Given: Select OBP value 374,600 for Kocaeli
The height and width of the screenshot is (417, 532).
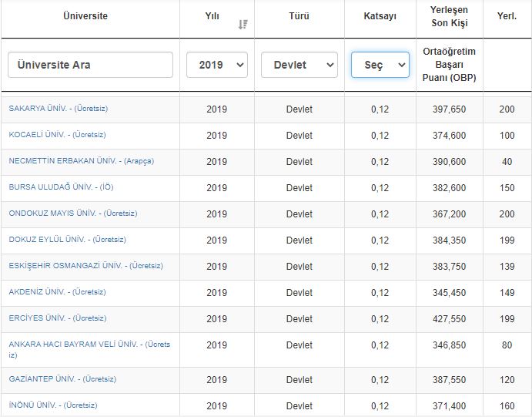Looking at the screenshot, I should point(449,136).
